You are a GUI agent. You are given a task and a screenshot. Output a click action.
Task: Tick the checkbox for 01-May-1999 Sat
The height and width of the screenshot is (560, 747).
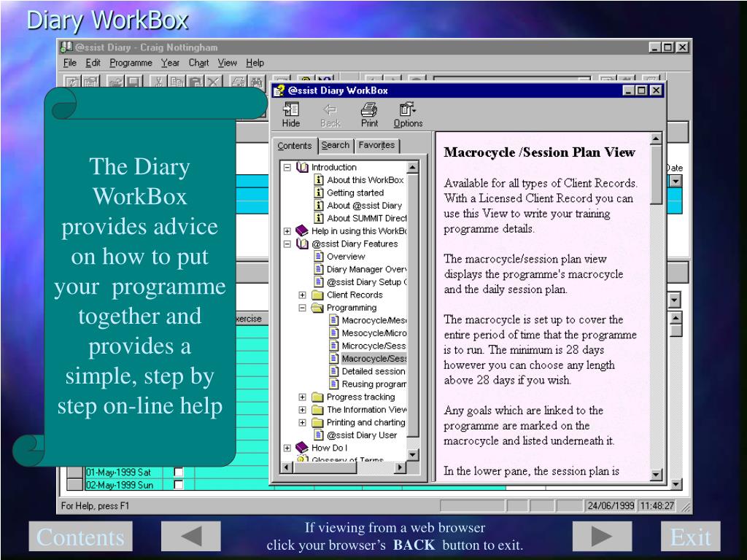tap(178, 472)
